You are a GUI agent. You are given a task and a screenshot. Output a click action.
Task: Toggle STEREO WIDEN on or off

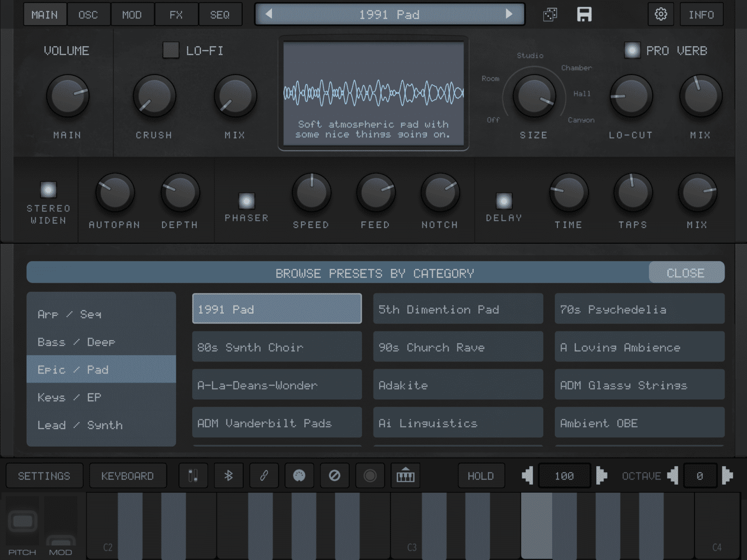tap(48, 189)
